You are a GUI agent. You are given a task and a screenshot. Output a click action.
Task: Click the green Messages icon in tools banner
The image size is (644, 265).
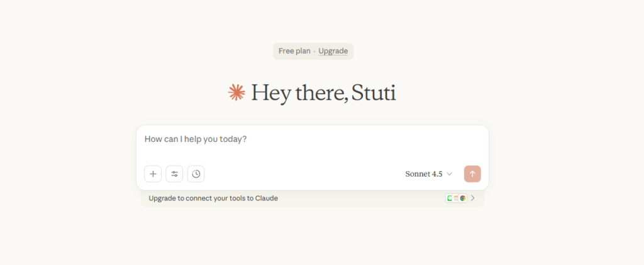[450, 198]
